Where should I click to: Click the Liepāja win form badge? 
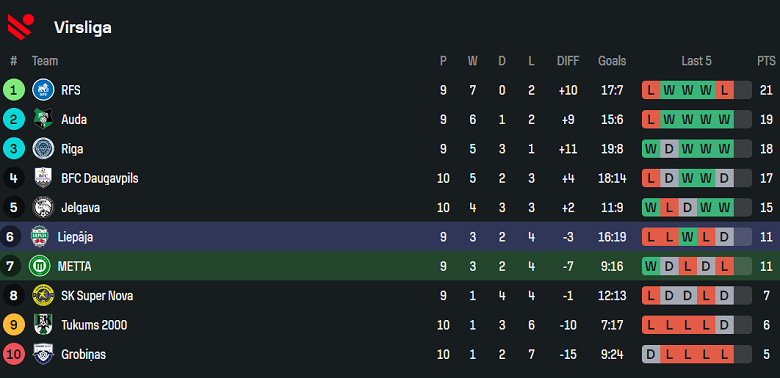tap(687, 237)
